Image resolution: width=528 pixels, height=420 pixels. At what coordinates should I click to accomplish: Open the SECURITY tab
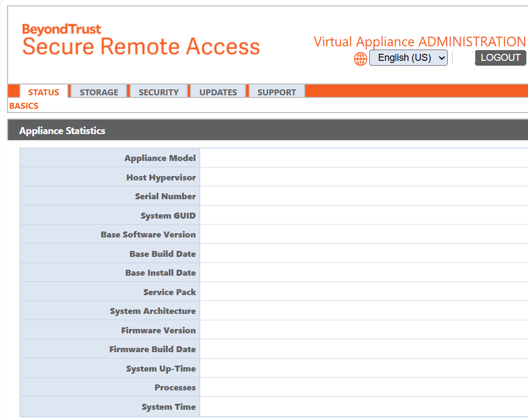[x=159, y=92]
